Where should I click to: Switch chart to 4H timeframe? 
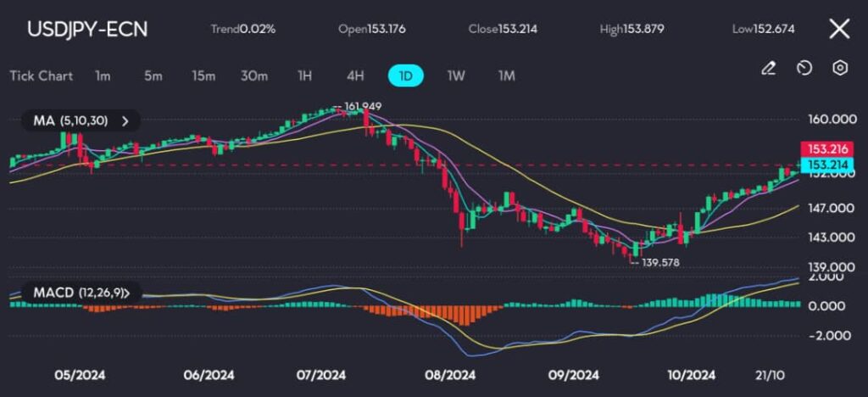[x=355, y=75]
